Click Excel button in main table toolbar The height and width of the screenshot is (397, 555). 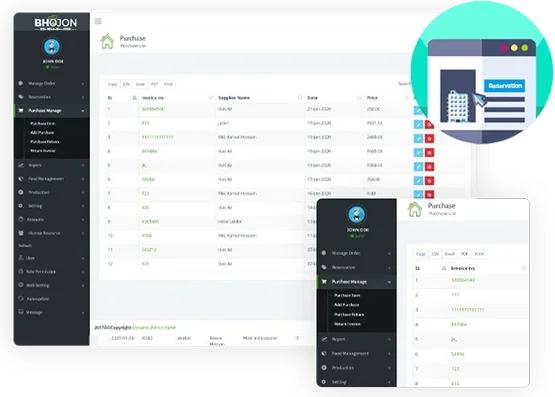coord(140,84)
